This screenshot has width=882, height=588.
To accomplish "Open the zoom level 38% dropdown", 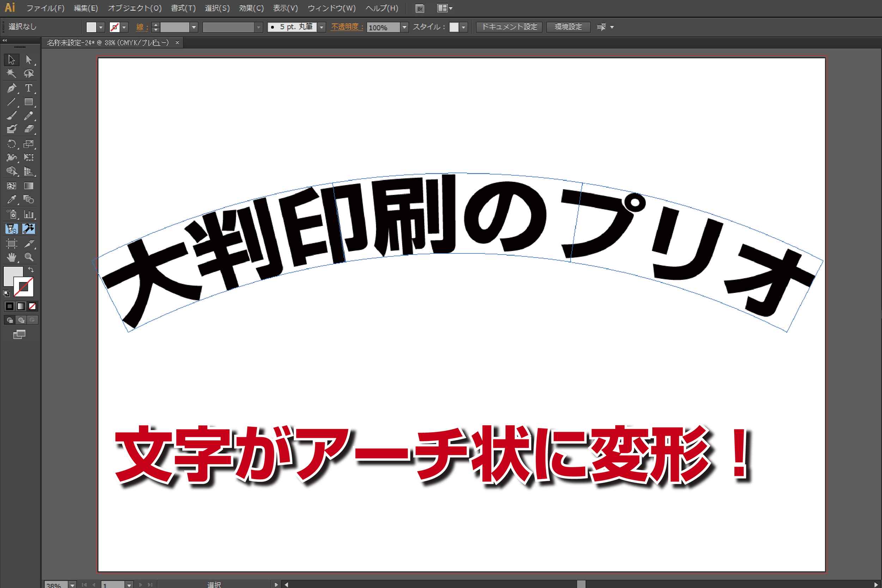I will coord(72,584).
